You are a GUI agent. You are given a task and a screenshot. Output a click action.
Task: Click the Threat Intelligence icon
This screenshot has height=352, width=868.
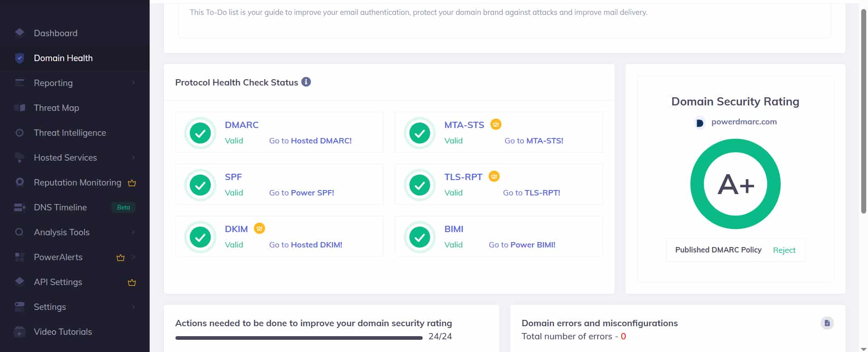pyautogui.click(x=19, y=133)
